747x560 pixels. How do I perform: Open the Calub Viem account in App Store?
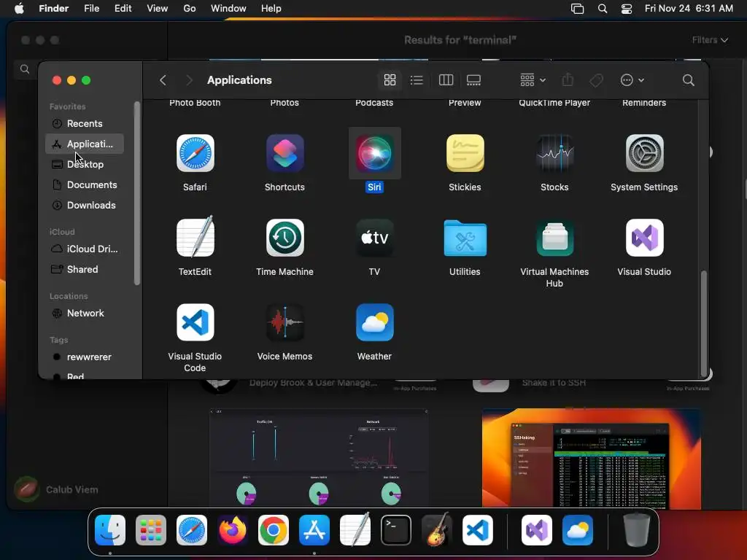[56, 489]
